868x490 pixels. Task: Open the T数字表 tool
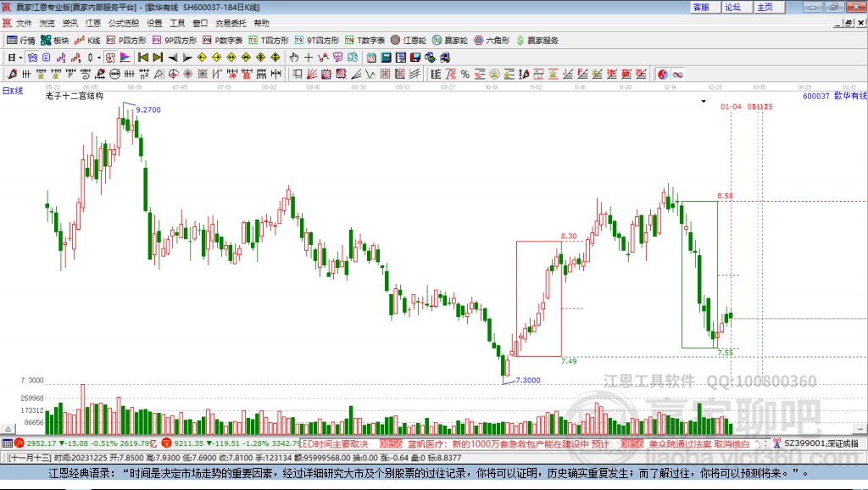[x=364, y=41]
